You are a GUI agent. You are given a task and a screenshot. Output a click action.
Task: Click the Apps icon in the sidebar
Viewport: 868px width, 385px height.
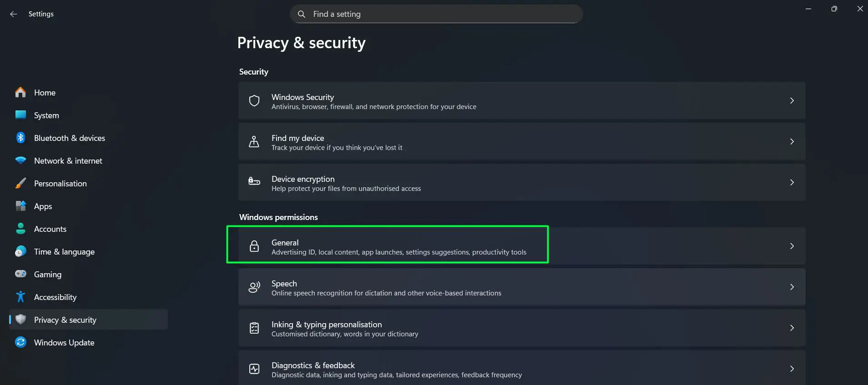(x=20, y=206)
